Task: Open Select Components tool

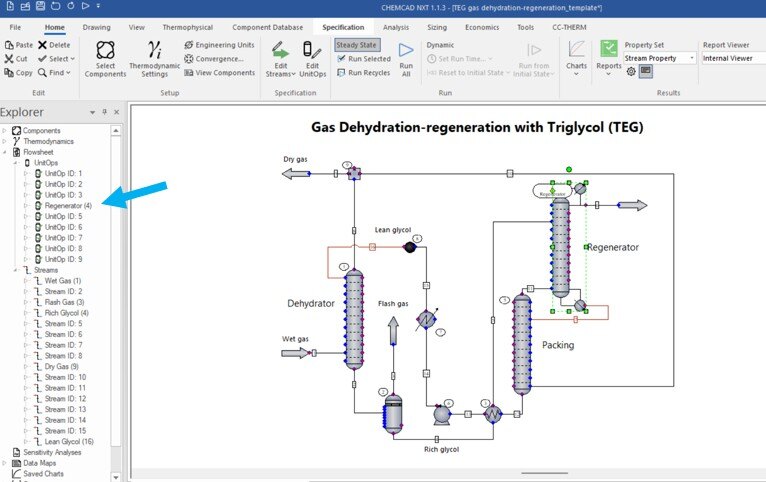Action: [x=105, y=59]
